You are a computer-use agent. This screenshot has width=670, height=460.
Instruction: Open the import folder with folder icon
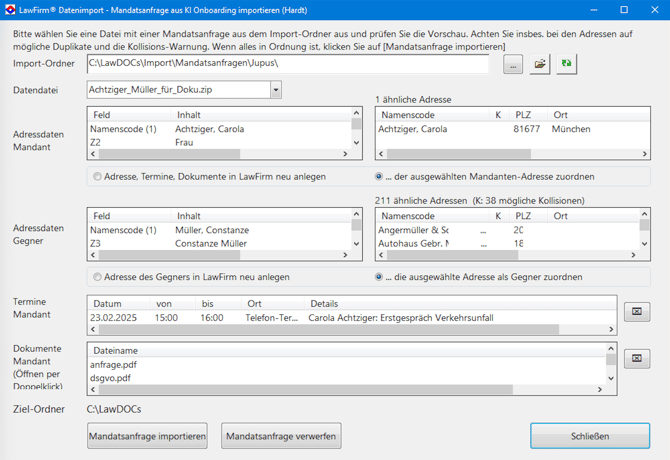540,64
